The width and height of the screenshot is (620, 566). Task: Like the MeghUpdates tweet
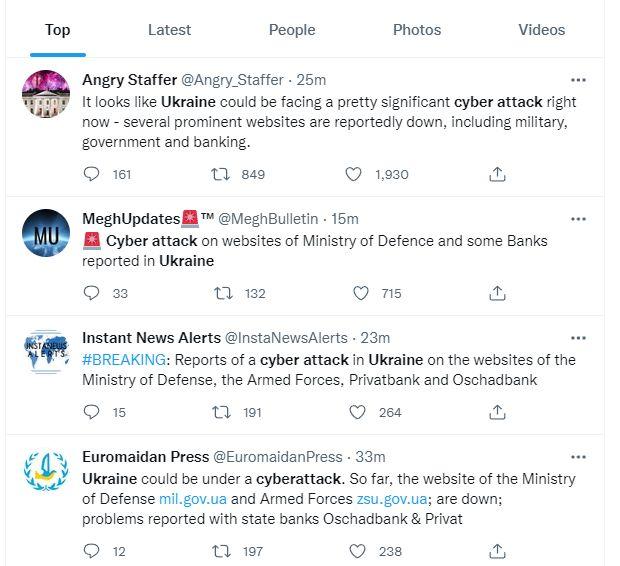coord(361,293)
